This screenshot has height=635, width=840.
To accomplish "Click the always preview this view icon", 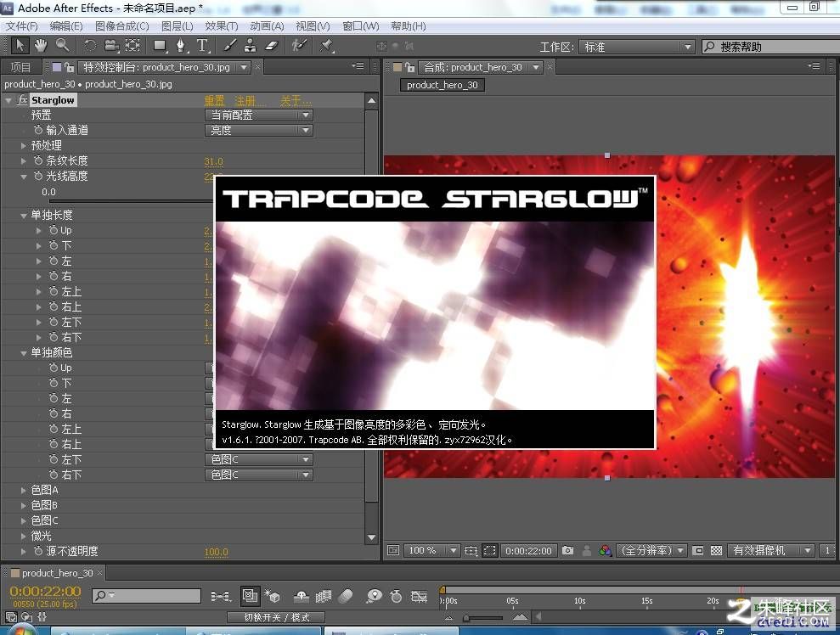I will pos(393,550).
